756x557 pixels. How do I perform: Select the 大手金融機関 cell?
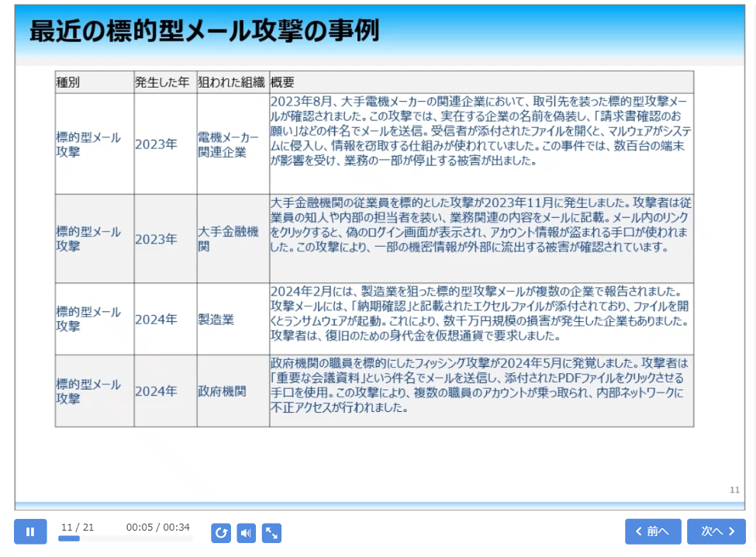point(232,239)
